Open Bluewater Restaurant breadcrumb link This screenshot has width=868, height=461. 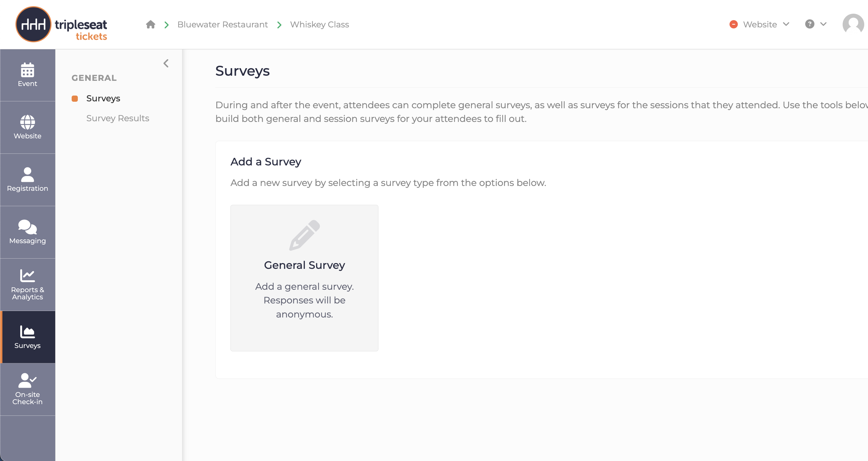click(x=222, y=25)
